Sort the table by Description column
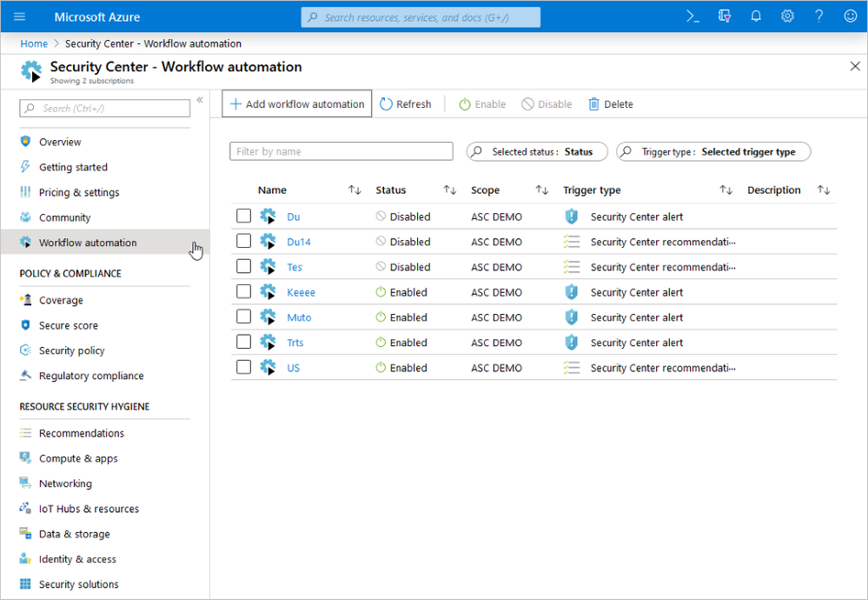 point(824,190)
